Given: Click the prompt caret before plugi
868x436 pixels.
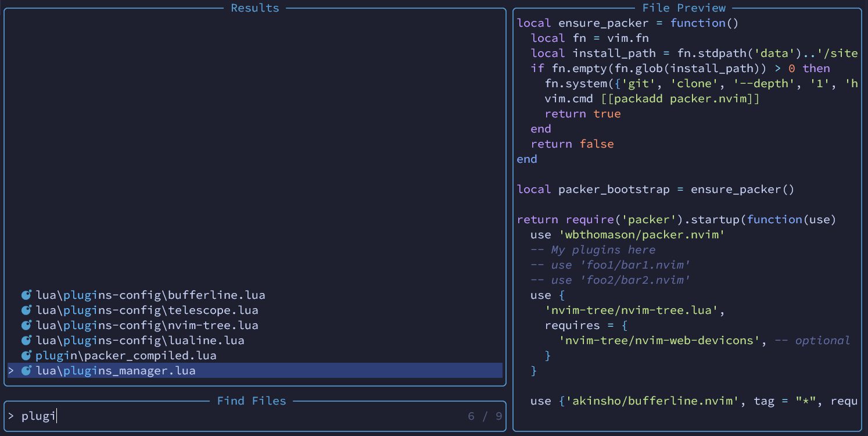Looking at the screenshot, I should click(11, 416).
